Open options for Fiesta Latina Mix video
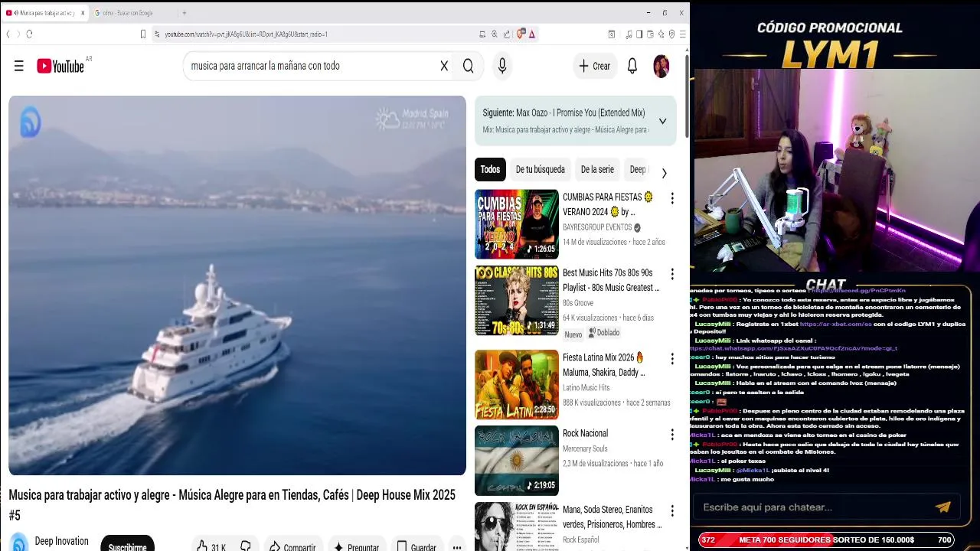Viewport: 980px width, 551px height. click(x=672, y=359)
